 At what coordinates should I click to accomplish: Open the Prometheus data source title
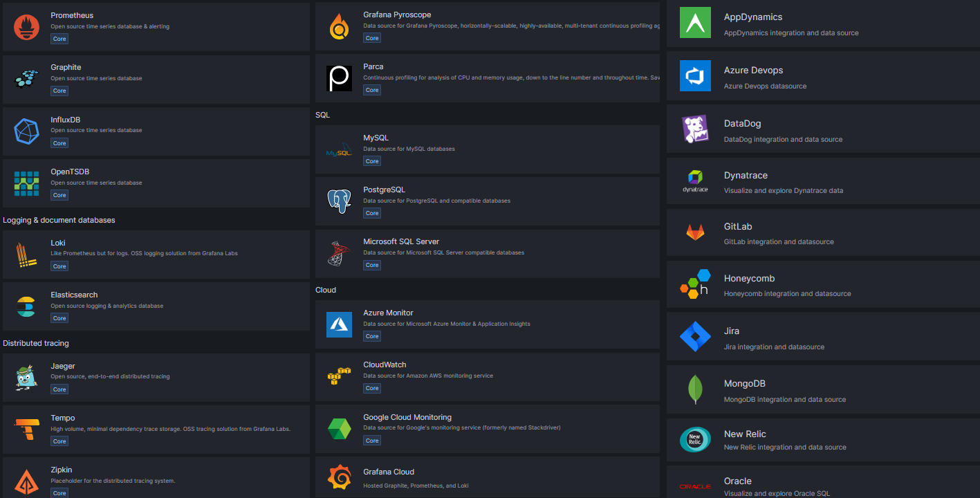point(72,15)
